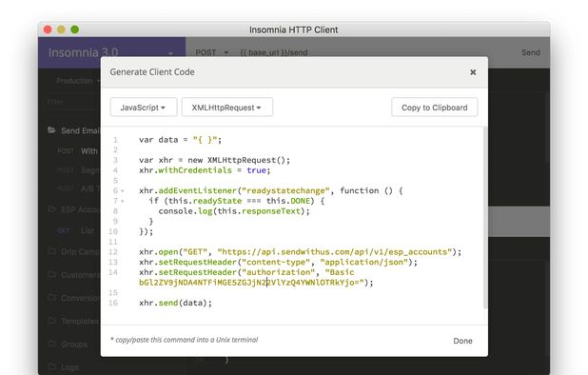
Task: Click the Insomnia HTTP Client title bar
Action: coord(294,30)
